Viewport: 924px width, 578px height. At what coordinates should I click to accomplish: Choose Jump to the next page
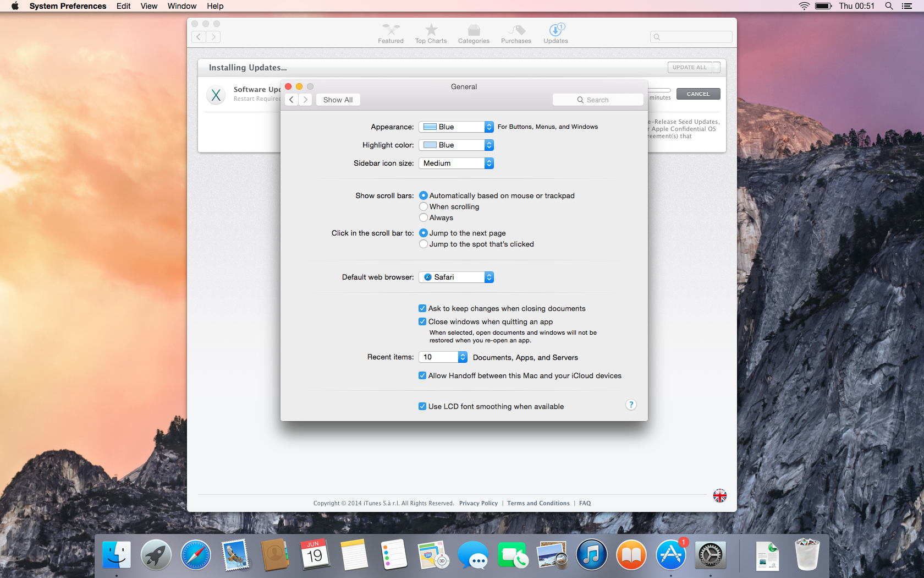click(x=424, y=233)
